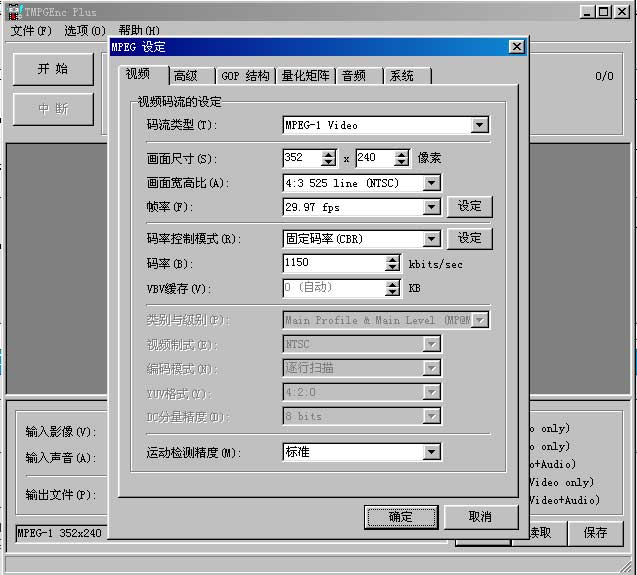The width and height of the screenshot is (637, 575).
Task: Click the height field showing 240
Action: (375, 158)
